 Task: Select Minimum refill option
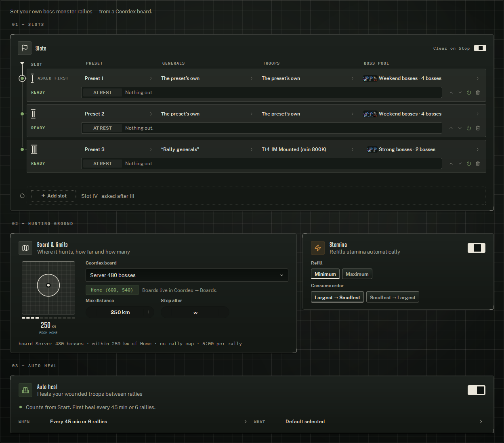point(325,274)
